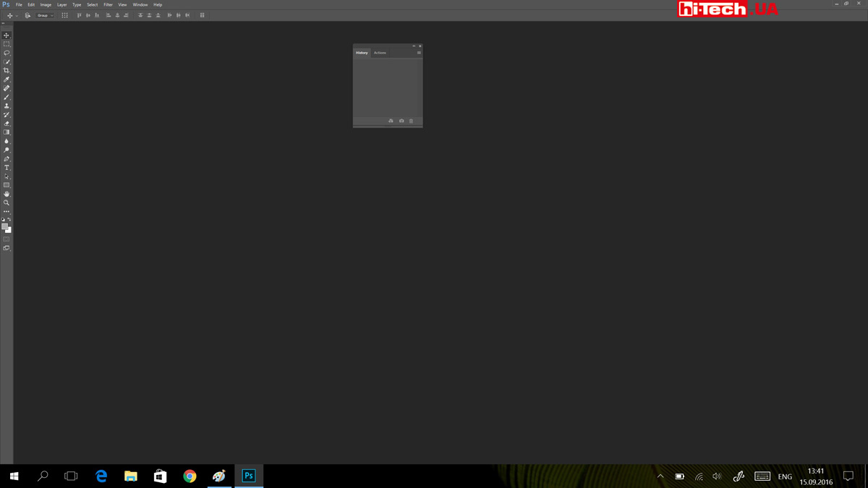The width and height of the screenshot is (868, 488).
Task: Click the background color swatch
Action: [x=9, y=231]
